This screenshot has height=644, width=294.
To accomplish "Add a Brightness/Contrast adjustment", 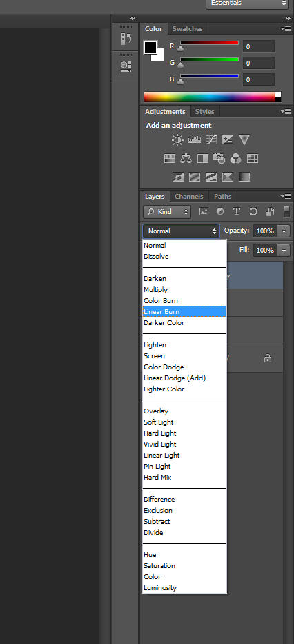I will 177,140.
